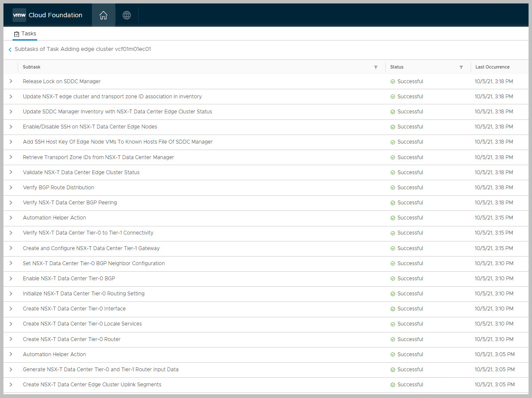Open the Subtask column filter icon
The height and width of the screenshot is (398, 532).
point(375,67)
